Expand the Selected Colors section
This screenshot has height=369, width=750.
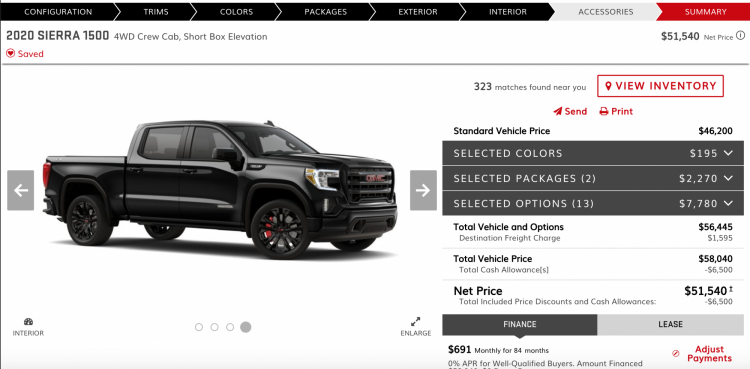(593, 153)
